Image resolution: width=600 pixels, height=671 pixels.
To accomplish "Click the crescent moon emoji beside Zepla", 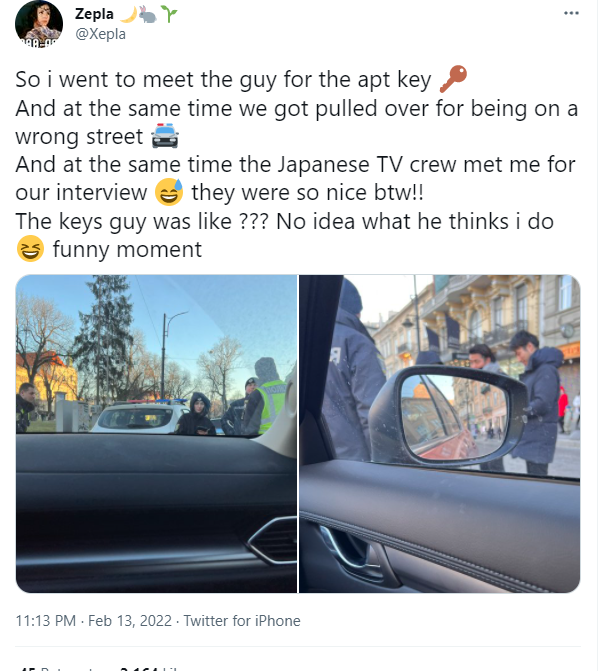I will [x=128, y=14].
